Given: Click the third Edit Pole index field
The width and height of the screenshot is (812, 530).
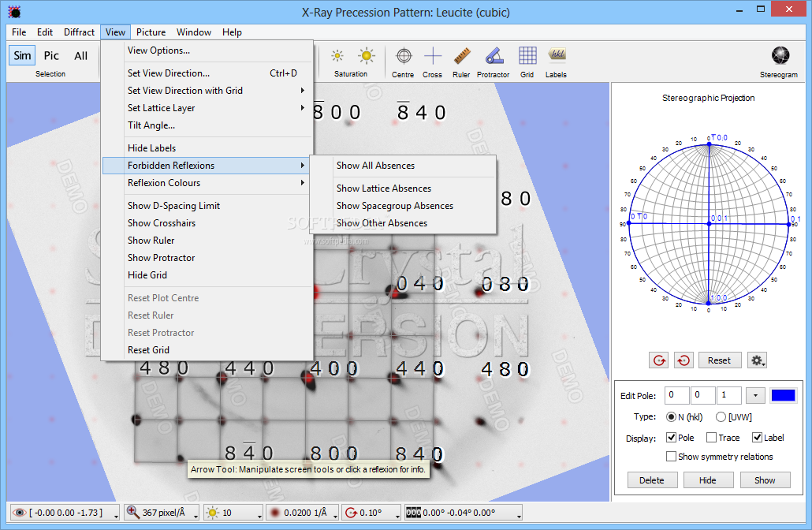Looking at the screenshot, I should point(729,395).
